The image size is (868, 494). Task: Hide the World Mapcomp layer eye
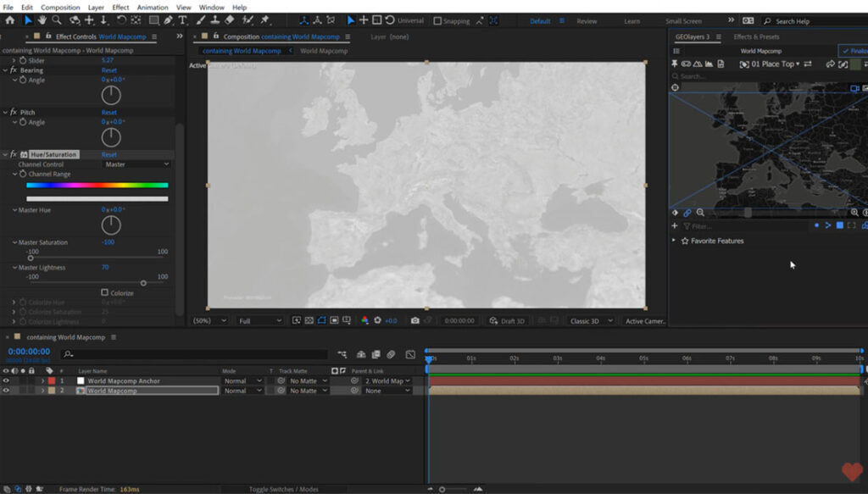click(6, 391)
